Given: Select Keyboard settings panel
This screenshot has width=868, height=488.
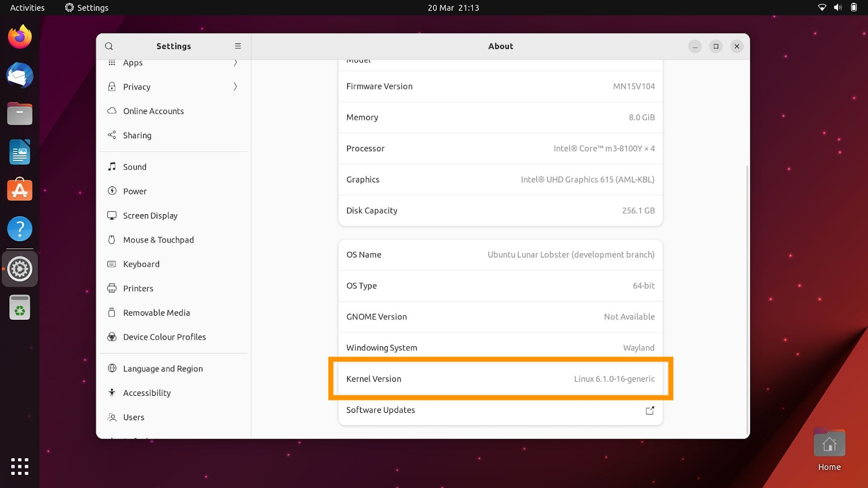Looking at the screenshot, I should tap(174, 264).
